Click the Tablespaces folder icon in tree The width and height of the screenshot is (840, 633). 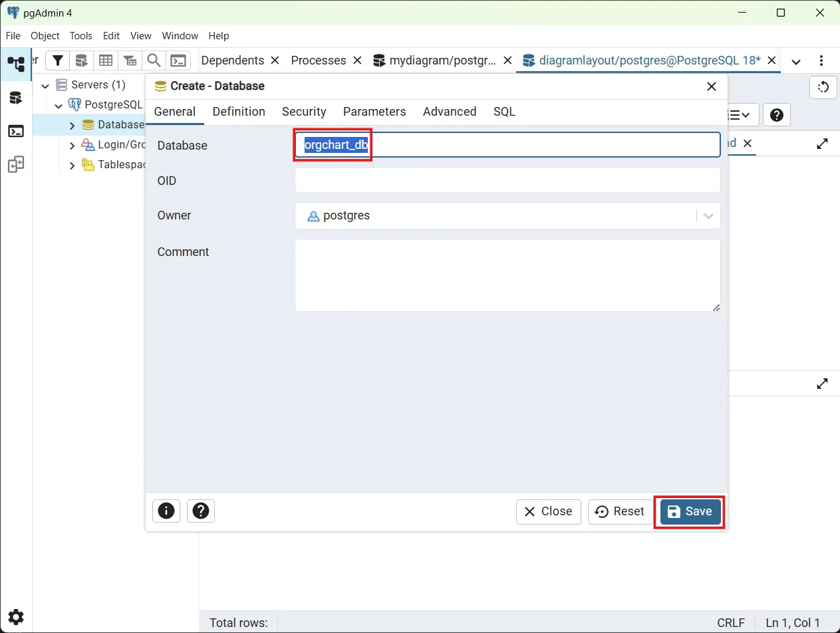click(x=88, y=164)
